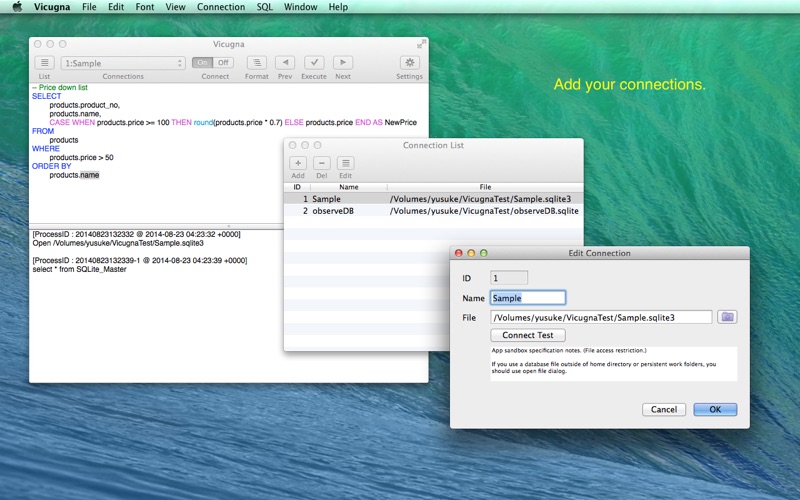The height and width of the screenshot is (500, 800).
Task: Click the ID column header
Action: pos(297,187)
